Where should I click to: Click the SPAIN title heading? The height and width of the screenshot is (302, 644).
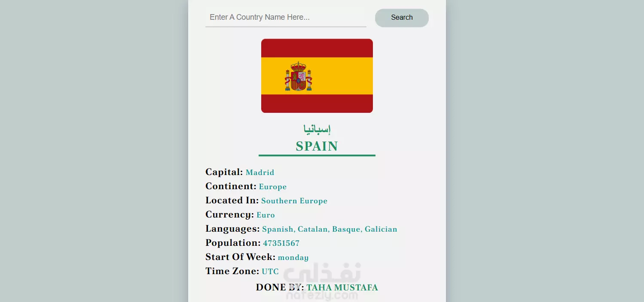(x=317, y=146)
